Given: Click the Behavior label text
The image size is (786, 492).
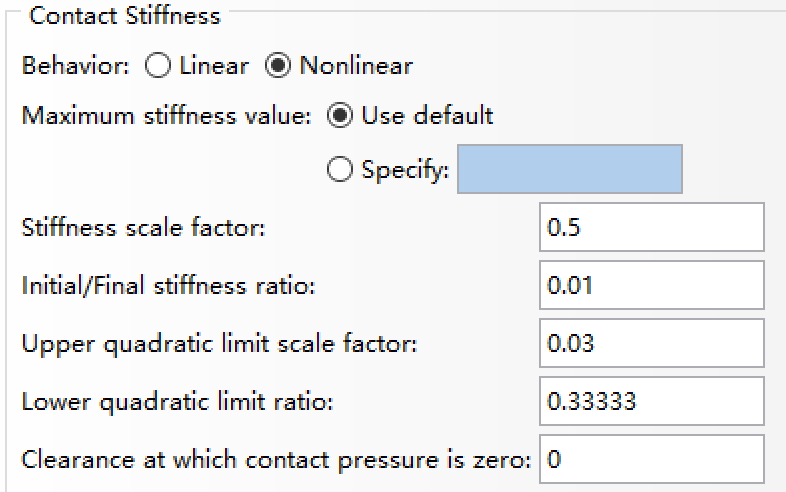Looking at the screenshot, I should pyautogui.click(x=76, y=67).
